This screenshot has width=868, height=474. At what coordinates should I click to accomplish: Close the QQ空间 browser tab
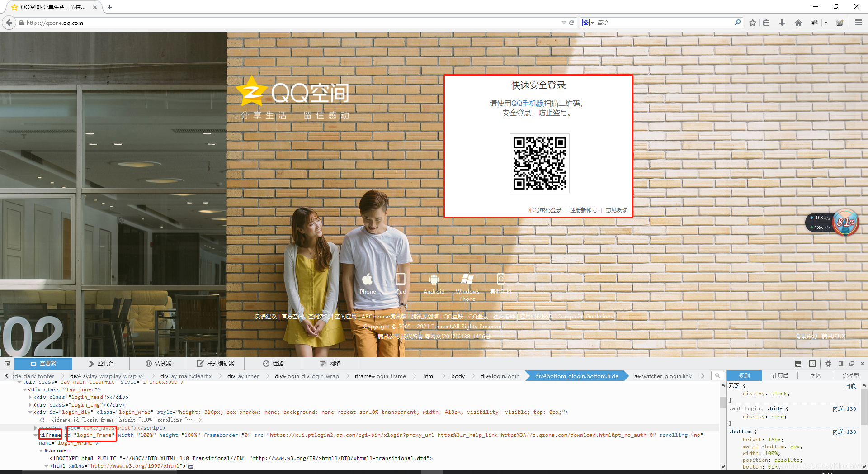pyautogui.click(x=94, y=7)
